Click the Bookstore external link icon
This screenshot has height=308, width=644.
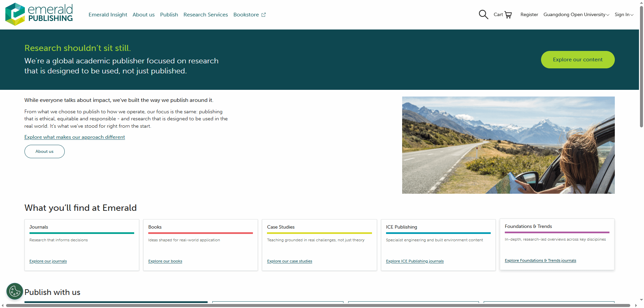point(264,15)
